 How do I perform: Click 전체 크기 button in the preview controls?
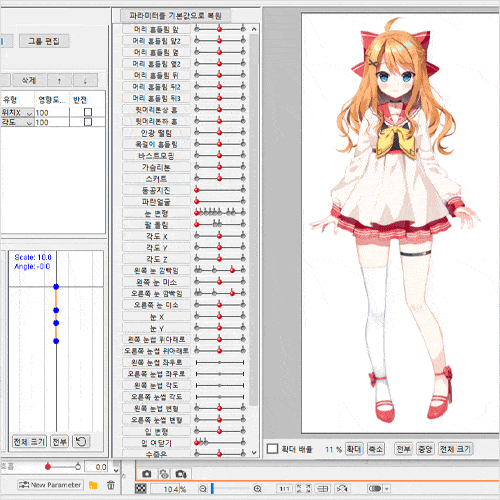click(455, 449)
